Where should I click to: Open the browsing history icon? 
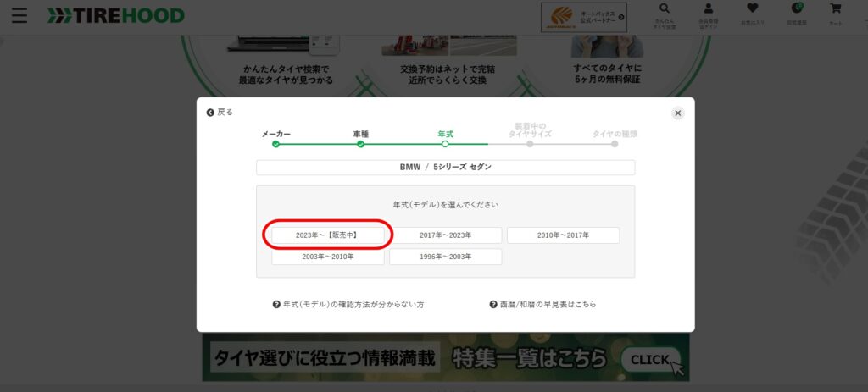[796, 14]
